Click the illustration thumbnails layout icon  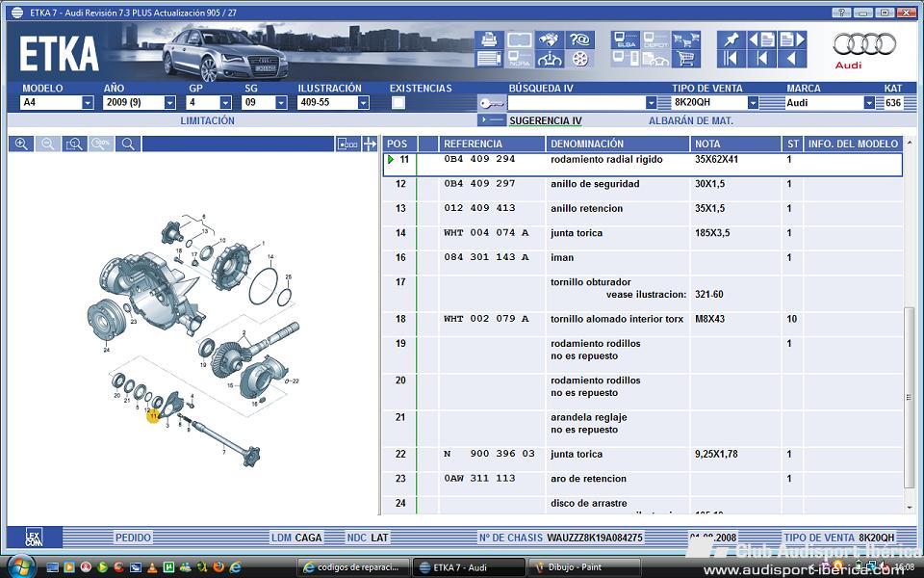point(347,144)
